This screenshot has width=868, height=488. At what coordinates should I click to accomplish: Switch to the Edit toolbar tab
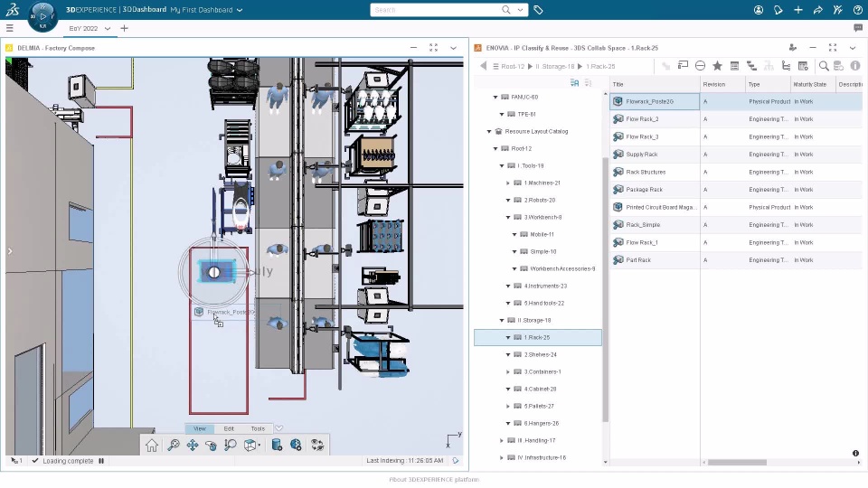pos(229,428)
